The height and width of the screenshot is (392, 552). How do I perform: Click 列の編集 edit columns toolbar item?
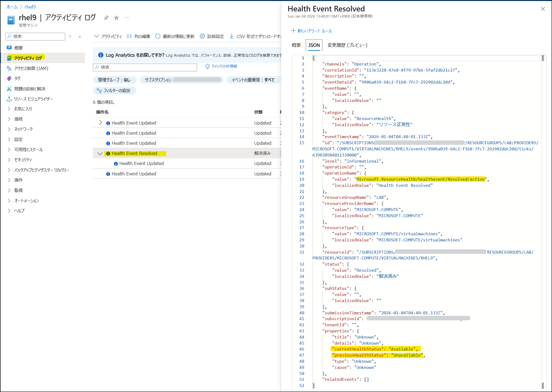[138, 36]
